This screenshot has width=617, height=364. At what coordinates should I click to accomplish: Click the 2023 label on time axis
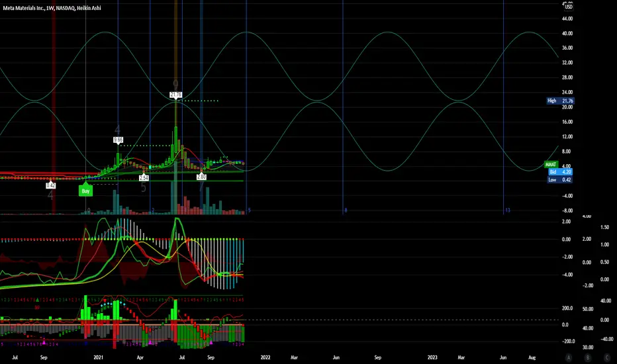432,357
